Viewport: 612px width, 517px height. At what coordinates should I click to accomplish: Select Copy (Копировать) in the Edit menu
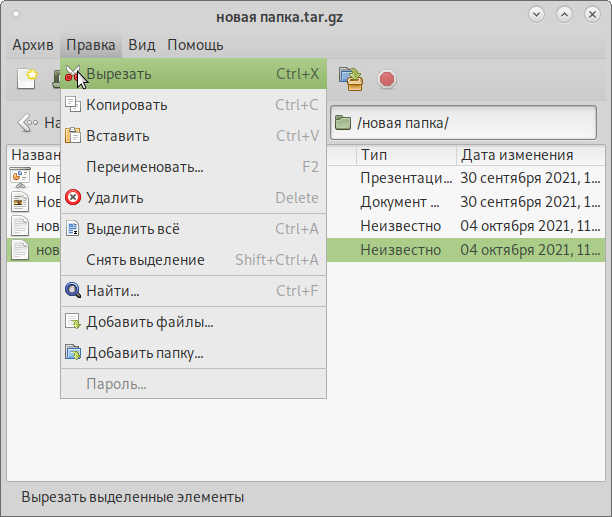tap(126, 105)
